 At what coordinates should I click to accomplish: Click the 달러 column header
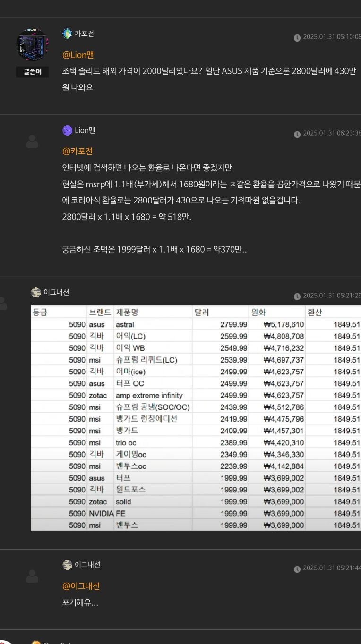[x=202, y=312]
